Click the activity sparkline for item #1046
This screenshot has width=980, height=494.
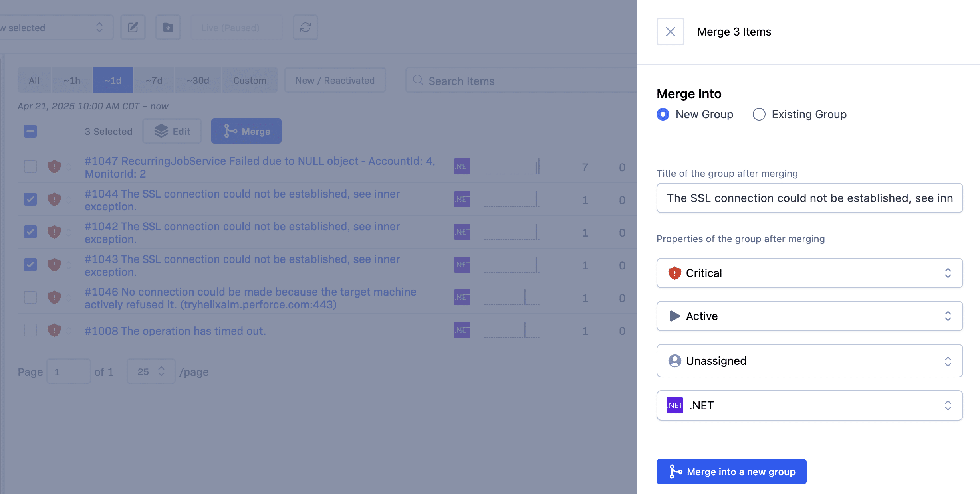click(x=511, y=298)
